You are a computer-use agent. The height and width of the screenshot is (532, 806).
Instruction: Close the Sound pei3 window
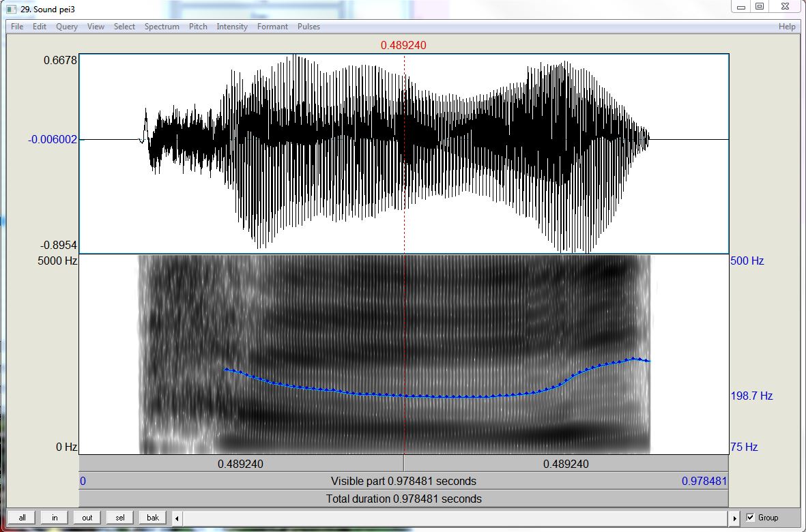tap(785, 7)
